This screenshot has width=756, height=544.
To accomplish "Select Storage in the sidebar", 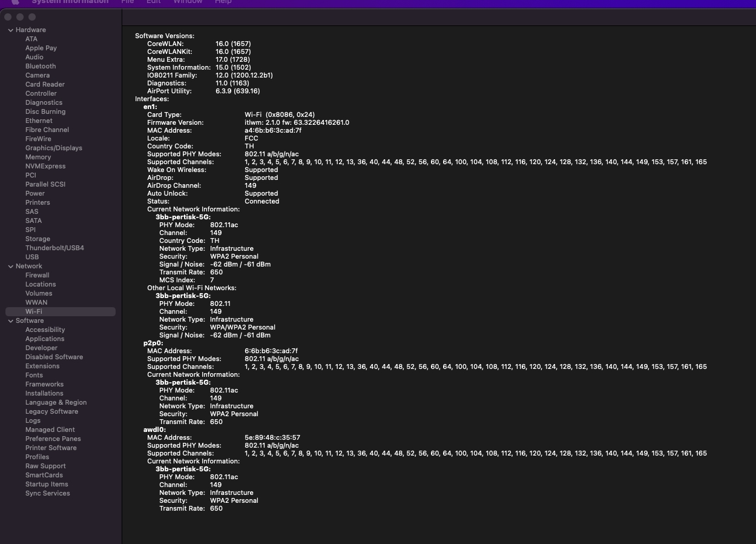I will click(x=38, y=239).
